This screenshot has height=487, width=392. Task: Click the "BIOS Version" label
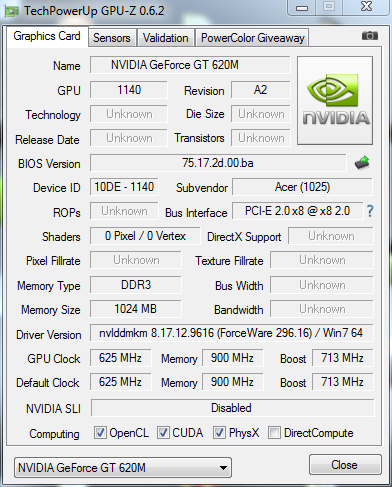tap(49, 164)
